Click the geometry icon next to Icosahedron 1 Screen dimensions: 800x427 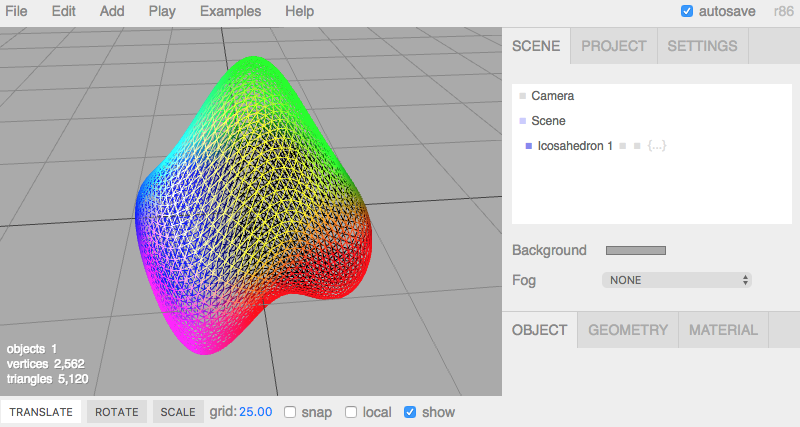pyautogui.click(x=622, y=146)
